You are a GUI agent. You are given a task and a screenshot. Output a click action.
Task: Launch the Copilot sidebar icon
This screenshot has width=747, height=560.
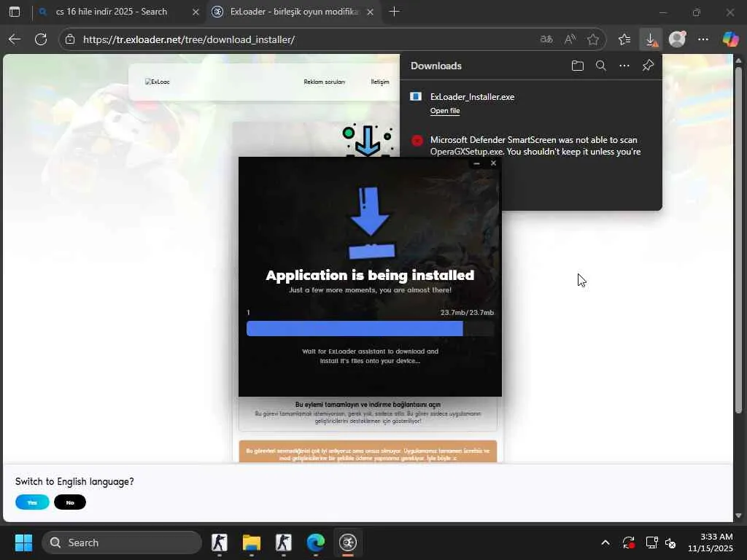point(730,39)
